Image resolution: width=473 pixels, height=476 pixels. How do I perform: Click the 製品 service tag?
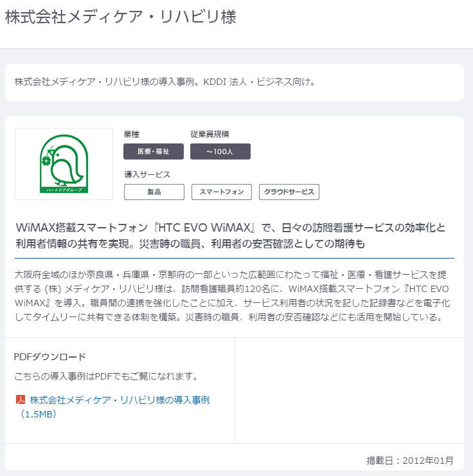click(x=154, y=192)
